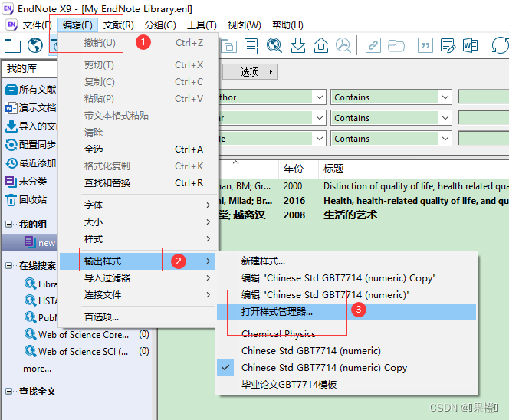
Task: Choose 新建样式... new style
Action: click(346, 261)
